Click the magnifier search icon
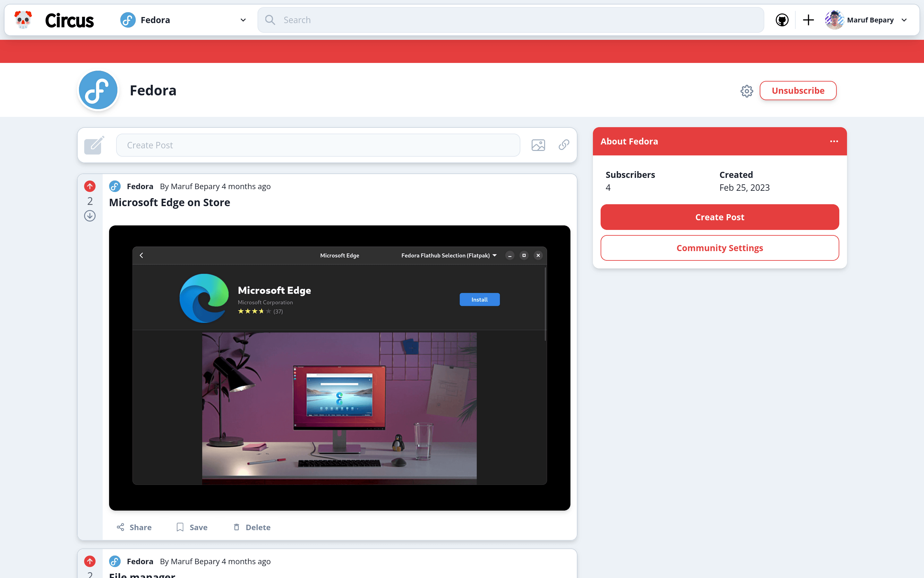This screenshot has width=924, height=578. click(270, 20)
